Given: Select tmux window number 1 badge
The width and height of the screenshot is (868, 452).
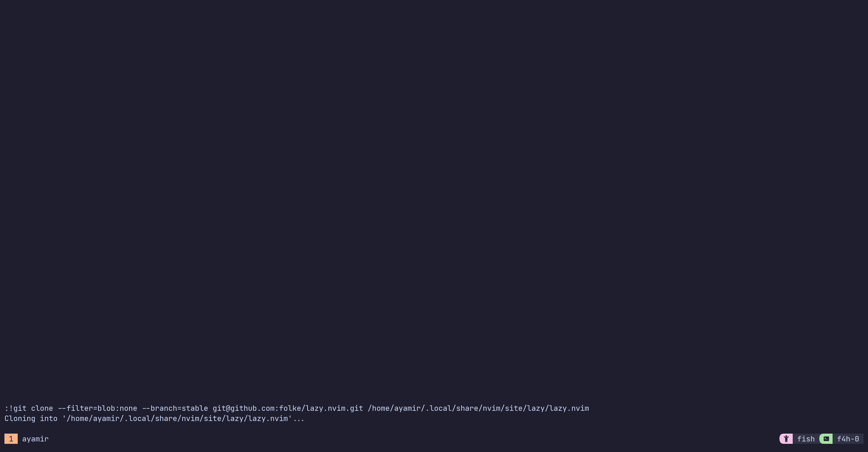Looking at the screenshot, I should click(11, 439).
